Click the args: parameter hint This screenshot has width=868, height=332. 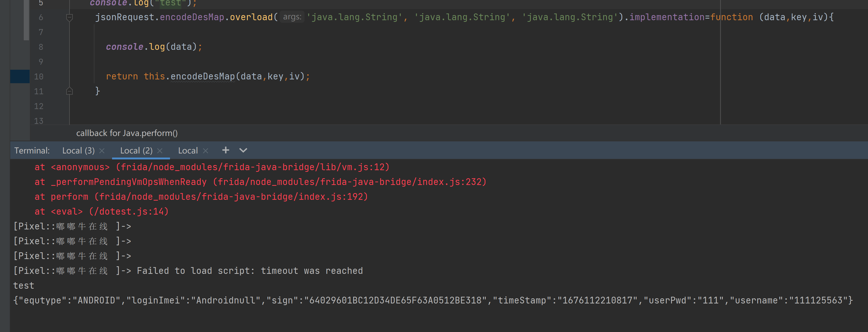(x=292, y=17)
